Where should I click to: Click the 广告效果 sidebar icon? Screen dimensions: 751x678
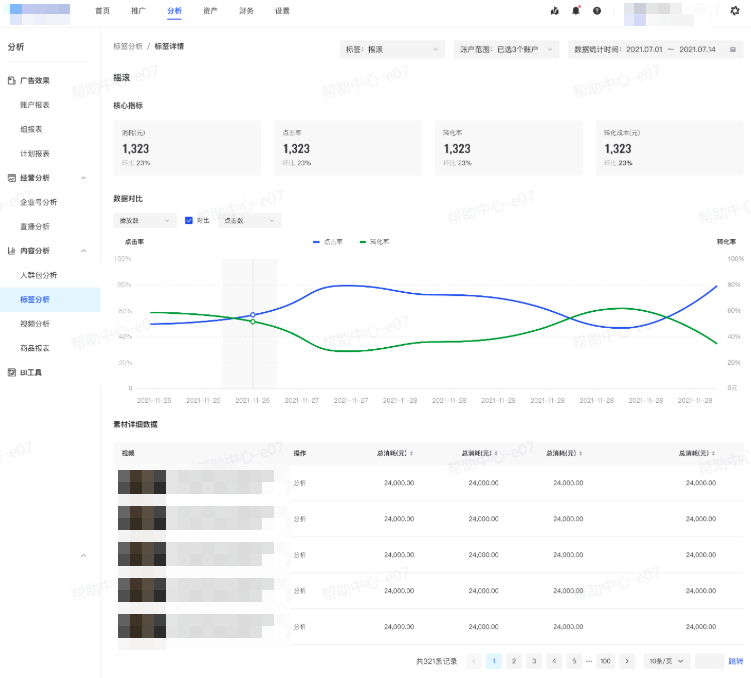coord(11,80)
